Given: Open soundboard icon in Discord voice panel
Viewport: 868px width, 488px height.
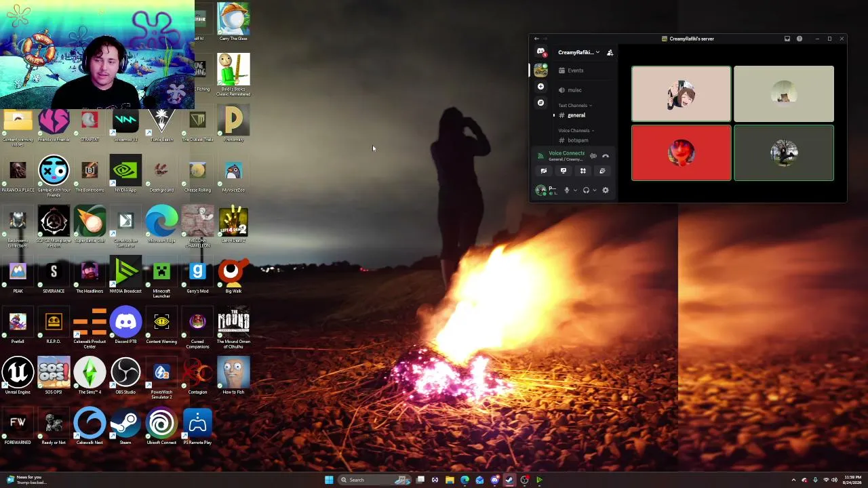Looking at the screenshot, I should pyautogui.click(x=602, y=171).
